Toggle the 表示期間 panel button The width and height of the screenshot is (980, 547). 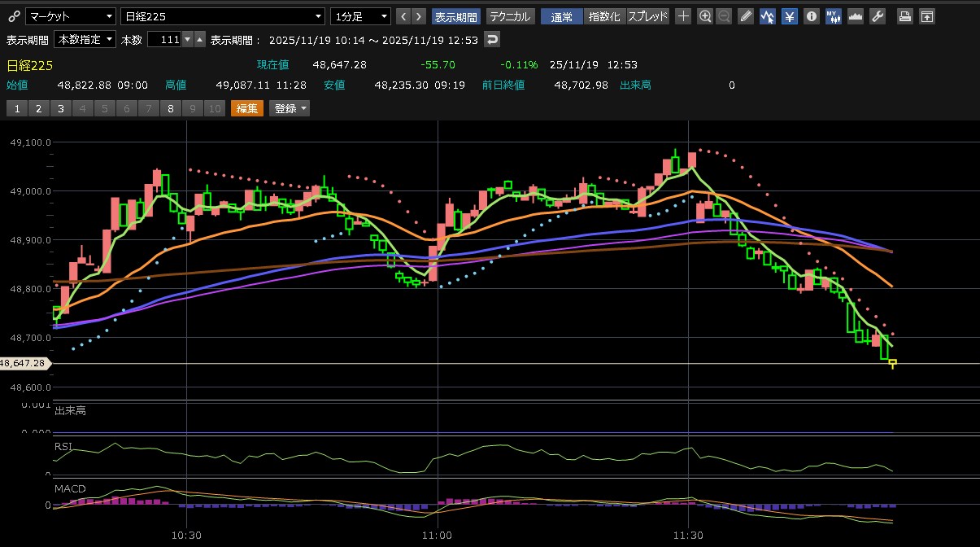[x=455, y=16]
